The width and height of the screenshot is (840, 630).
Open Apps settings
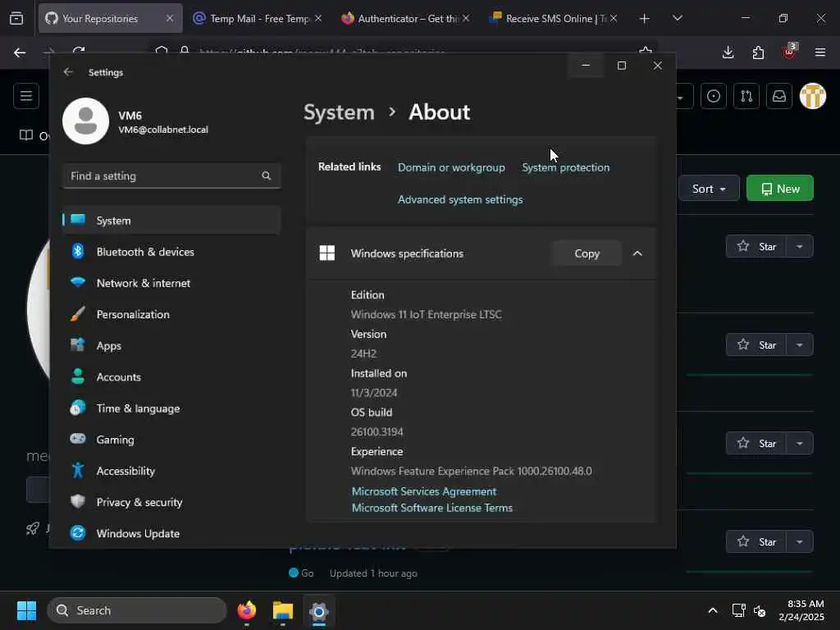(171, 345)
